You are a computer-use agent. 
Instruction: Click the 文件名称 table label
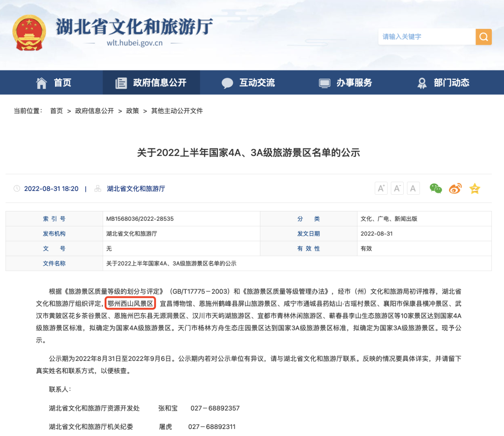pyautogui.click(x=54, y=263)
